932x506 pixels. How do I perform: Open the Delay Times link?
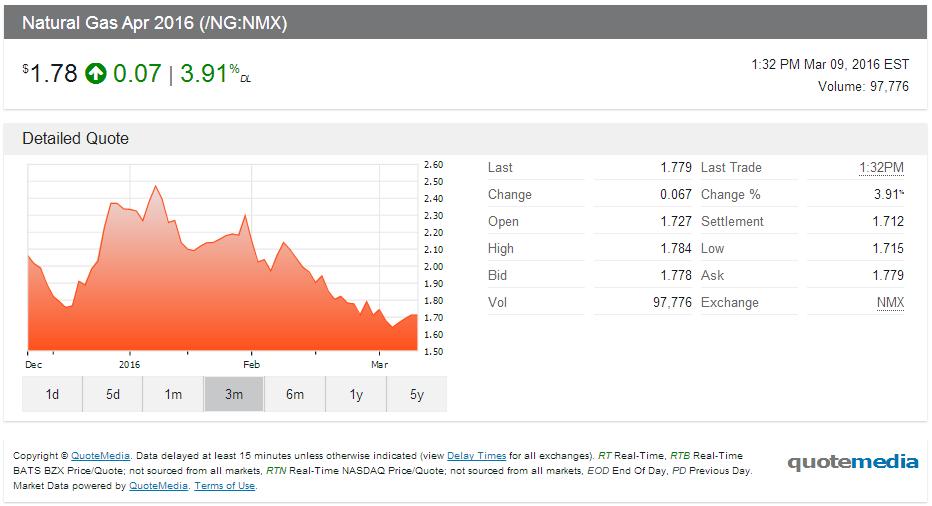pos(476,456)
